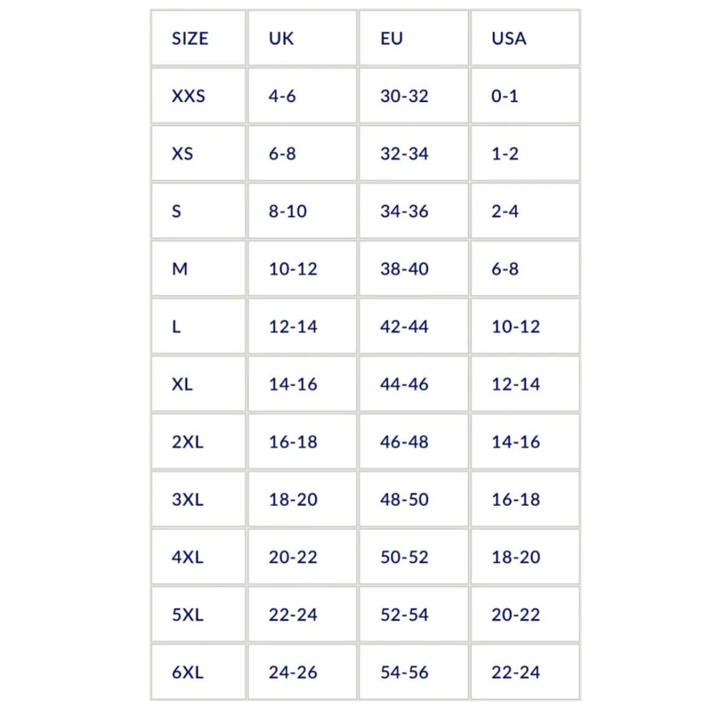Screen dimensions: 728x705
Task: Click the USA 22-24 cell
Action: (525, 672)
